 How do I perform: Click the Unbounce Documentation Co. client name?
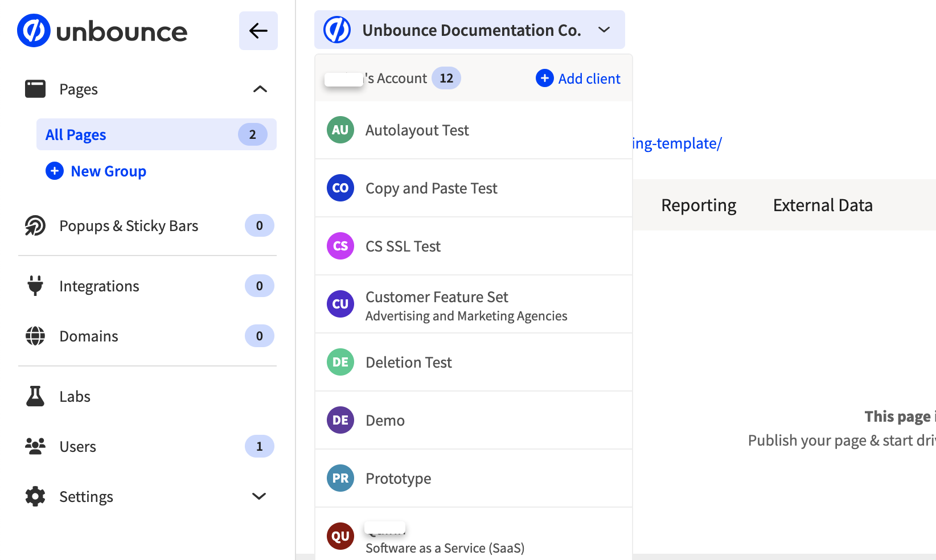471,30
